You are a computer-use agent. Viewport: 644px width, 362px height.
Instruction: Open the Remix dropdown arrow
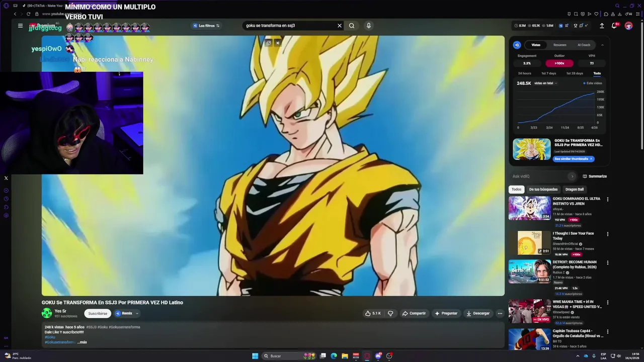137,313
